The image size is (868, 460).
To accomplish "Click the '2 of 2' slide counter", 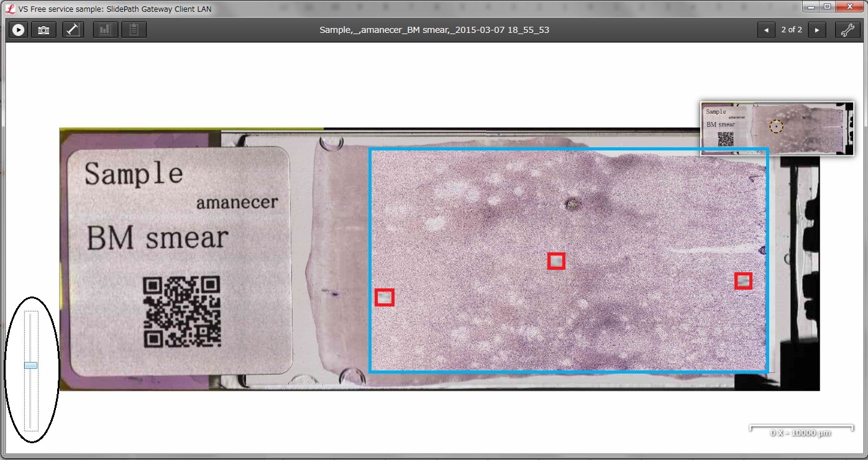I will pyautogui.click(x=792, y=30).
